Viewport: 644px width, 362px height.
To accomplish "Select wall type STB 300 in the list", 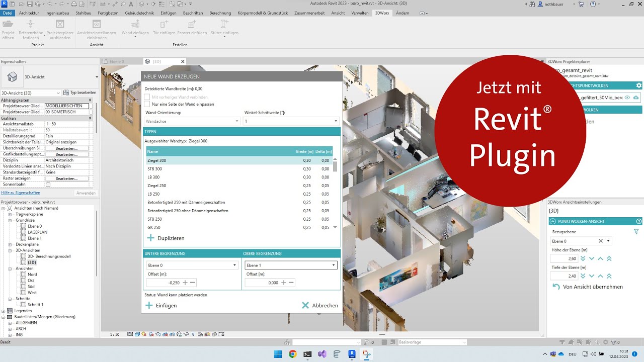I will [x=239, y=169].
